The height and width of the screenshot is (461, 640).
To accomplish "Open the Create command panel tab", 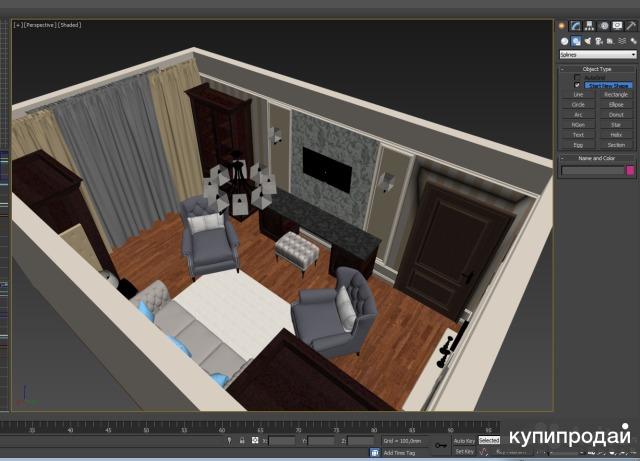I will 563,25.
